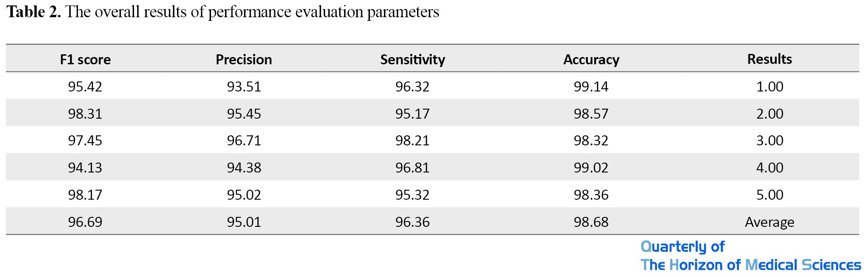Click accuracy value 98.36
This screenshot has height=278, width=868.
(591, 195)
